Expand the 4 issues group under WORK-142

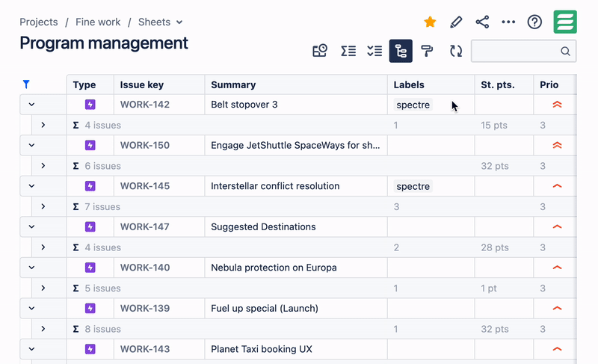click(43, 125)
